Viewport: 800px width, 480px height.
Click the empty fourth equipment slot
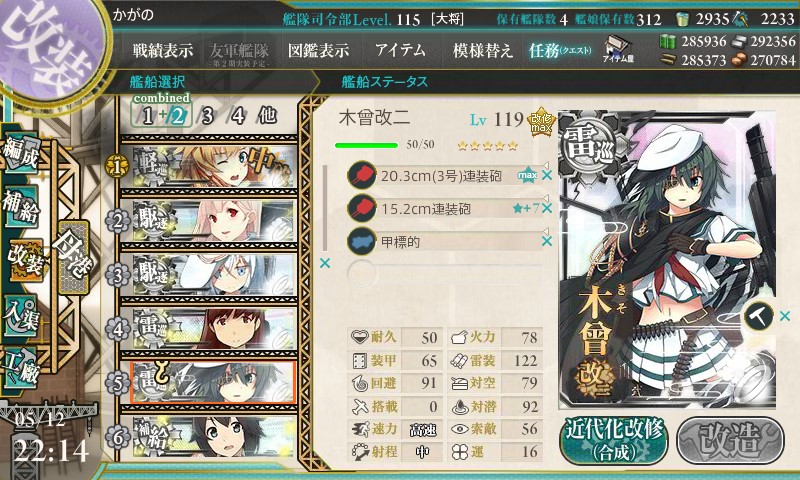click(444, 274)
